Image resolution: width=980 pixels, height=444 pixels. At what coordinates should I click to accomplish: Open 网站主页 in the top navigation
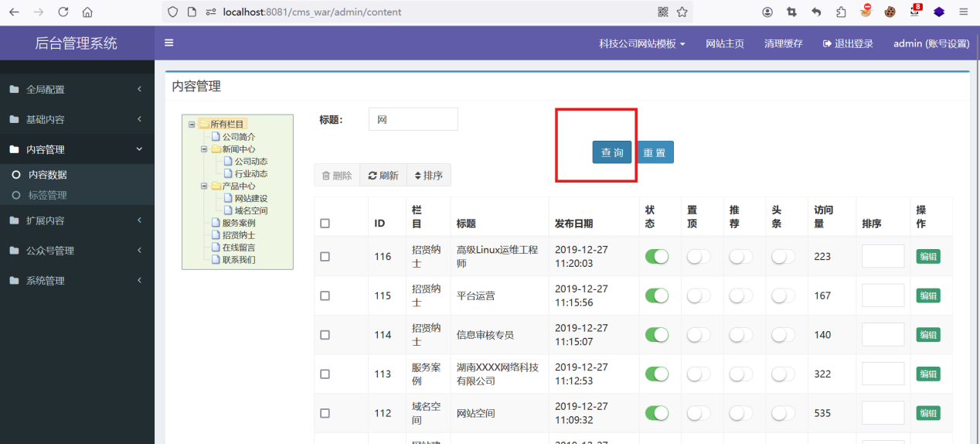725,43
